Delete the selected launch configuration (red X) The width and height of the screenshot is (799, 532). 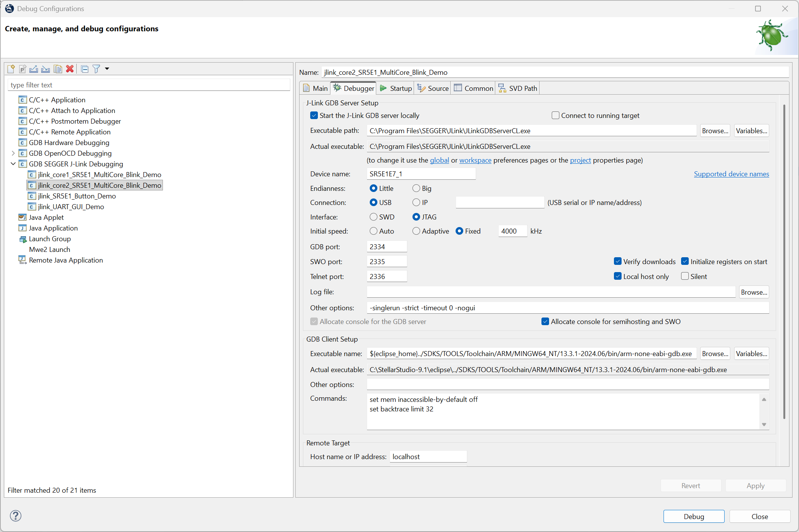pyautogui.click(x=69, y=69)
